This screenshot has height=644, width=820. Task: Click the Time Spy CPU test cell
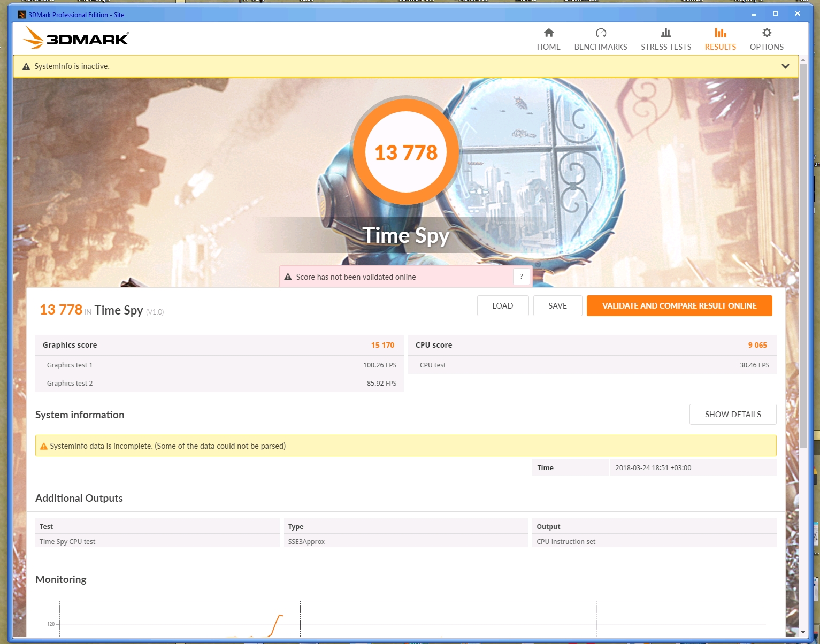click(x=157, y=541)
